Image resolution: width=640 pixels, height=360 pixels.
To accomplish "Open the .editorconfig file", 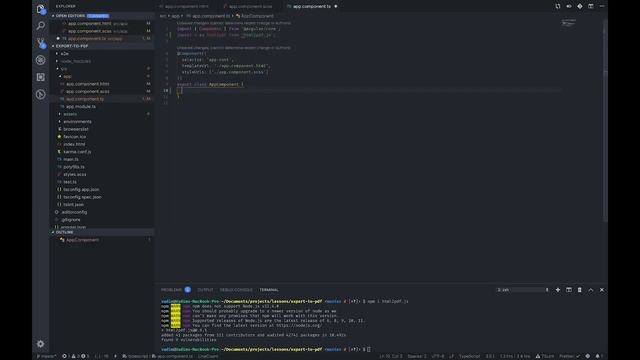I will pyautogui.click(x=74, y=212).
